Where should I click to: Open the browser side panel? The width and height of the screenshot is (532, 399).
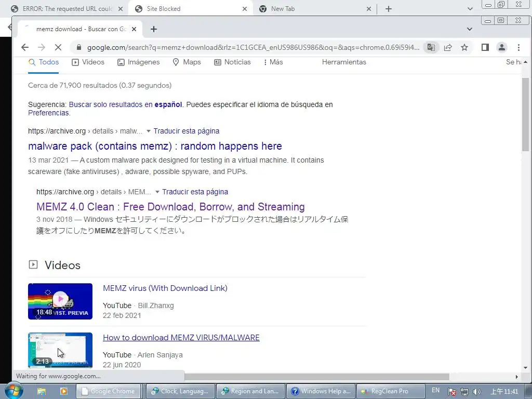coord(485,47)
